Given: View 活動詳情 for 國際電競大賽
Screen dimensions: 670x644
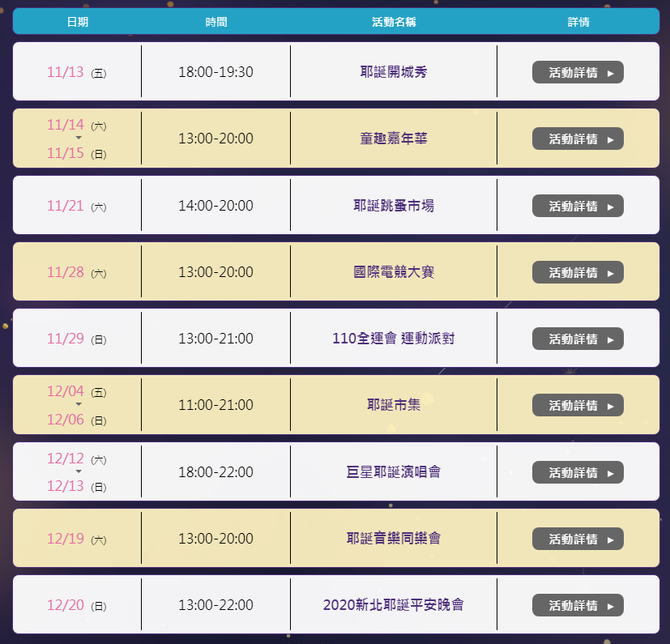Looking at the screenshot, I should pos(578,272).
